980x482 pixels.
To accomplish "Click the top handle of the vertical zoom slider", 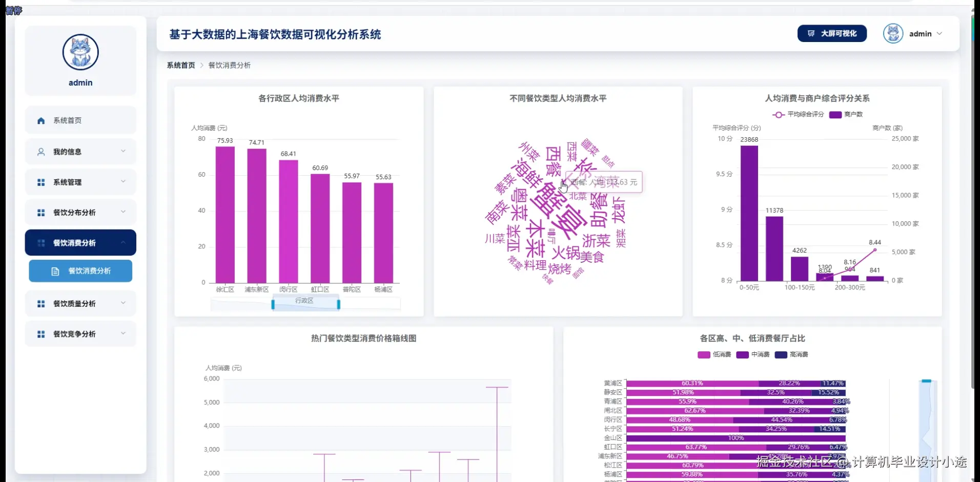I will click(x=926, y=381).
